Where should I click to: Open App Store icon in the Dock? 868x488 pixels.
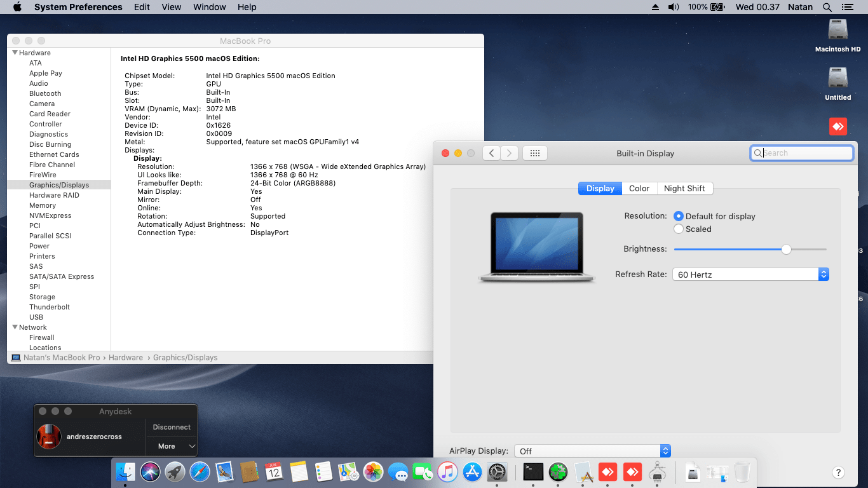point(472,471)
